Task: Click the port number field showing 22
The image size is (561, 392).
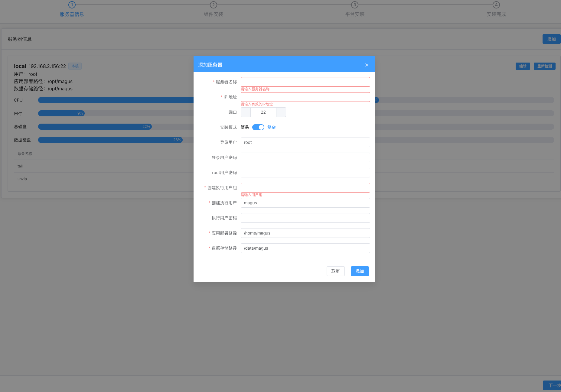Action: point(263,112)
